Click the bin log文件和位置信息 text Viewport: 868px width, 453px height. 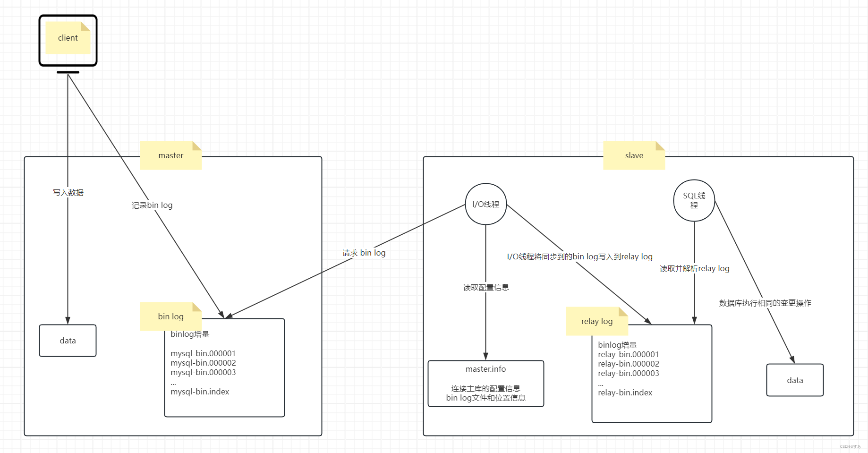[x=486, y=398]
